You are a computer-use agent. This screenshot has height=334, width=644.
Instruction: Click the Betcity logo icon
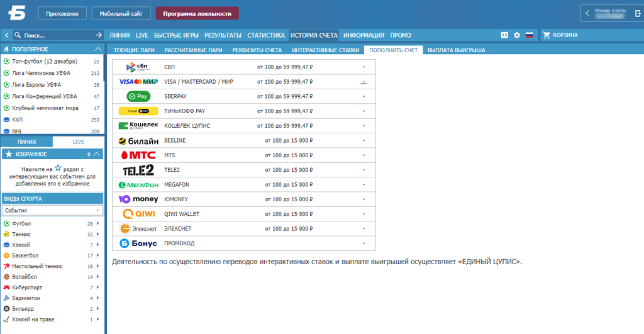tap(16, 13)
